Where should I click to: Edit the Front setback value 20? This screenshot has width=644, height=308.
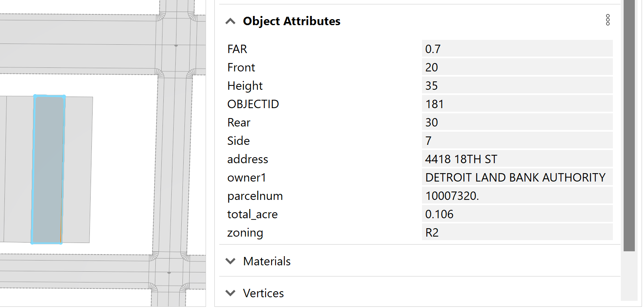click(x=517, y=67)
